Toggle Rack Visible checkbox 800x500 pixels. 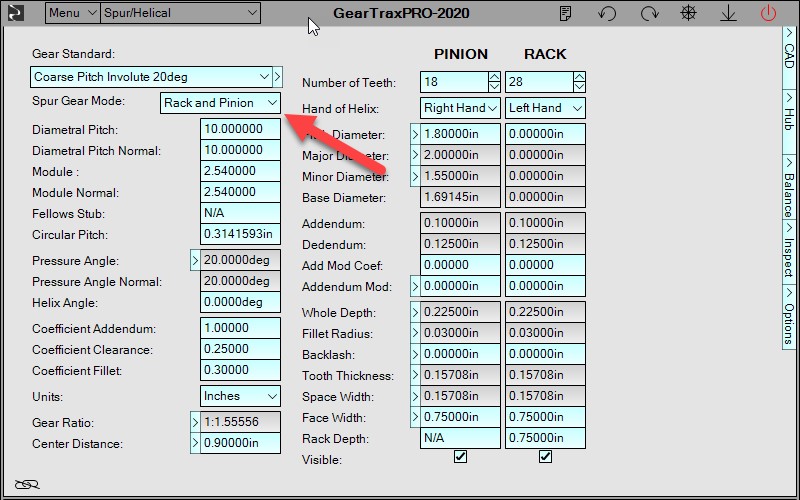(545, 457)
